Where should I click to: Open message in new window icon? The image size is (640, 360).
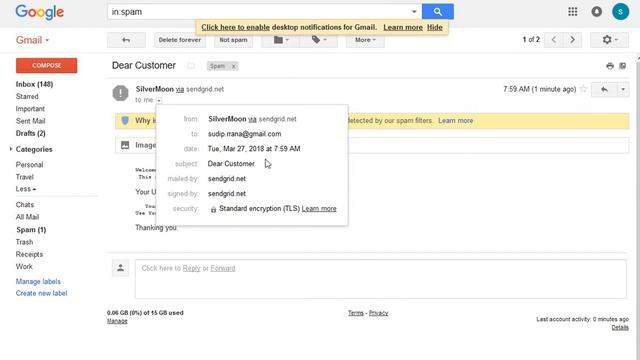(622, 66)
